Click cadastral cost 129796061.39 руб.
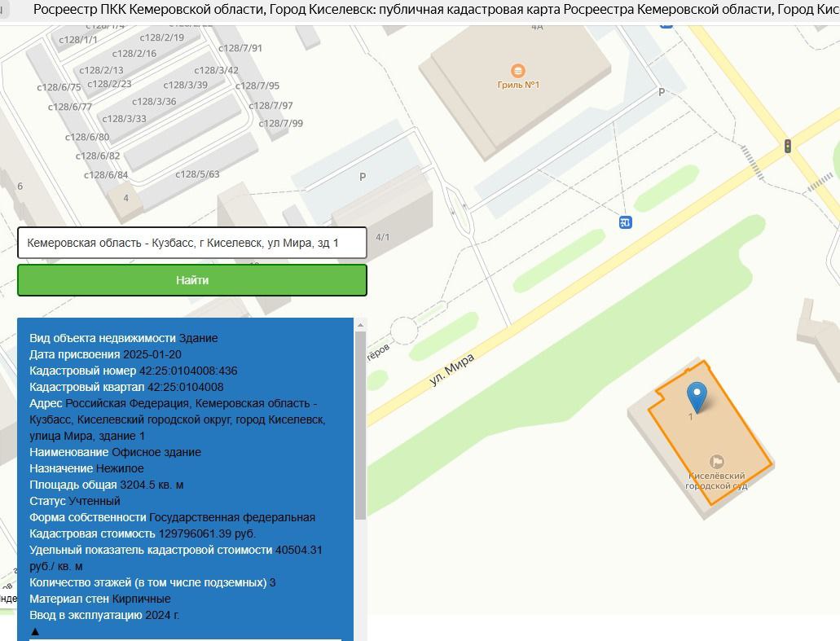This screenshot has height=641, width=840. 207,534
